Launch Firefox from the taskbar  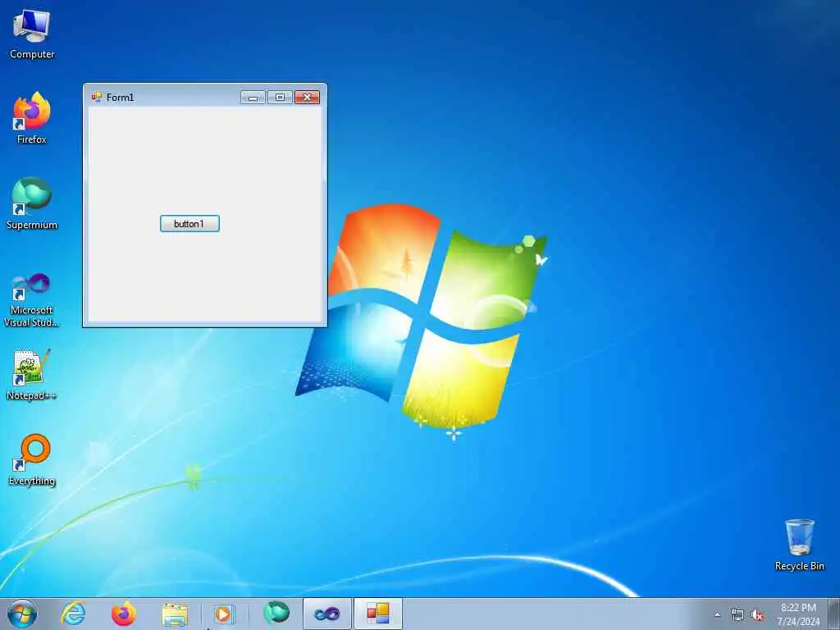[x=124, y=614]
